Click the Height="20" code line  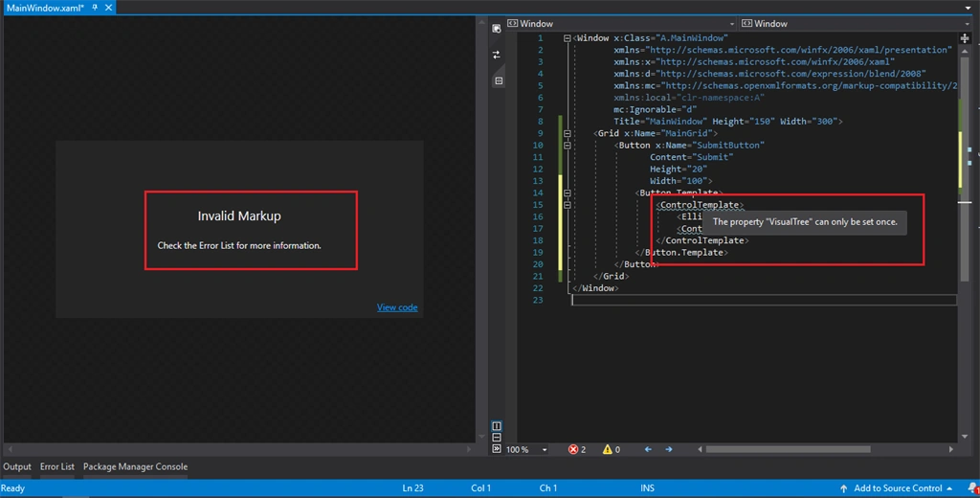coord(679,169)
